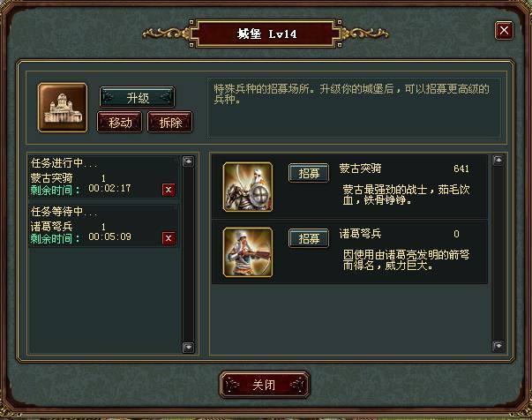The image size is (532, 420).
Task: Select the 任务进行中 task entry
Action: pyautogui.click(x=103, y=177)
